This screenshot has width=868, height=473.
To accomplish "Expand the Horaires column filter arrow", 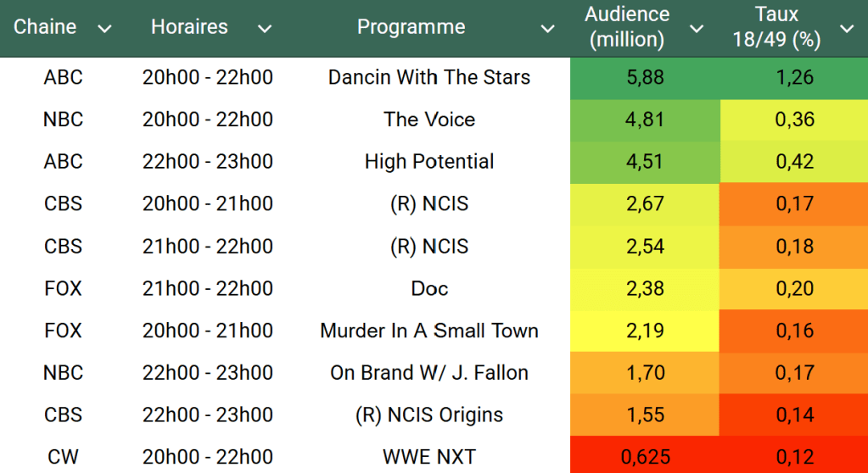I will click(265, 29).
